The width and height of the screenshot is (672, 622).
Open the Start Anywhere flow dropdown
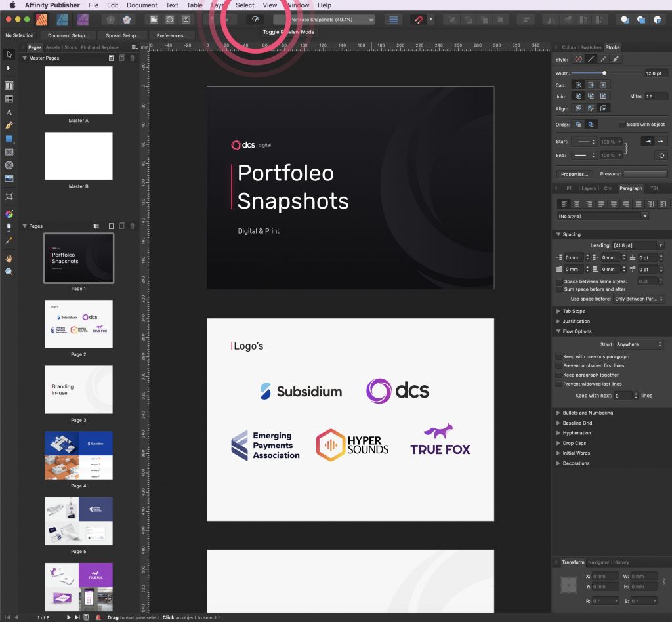pyautogui.click(x=639, y=344)
